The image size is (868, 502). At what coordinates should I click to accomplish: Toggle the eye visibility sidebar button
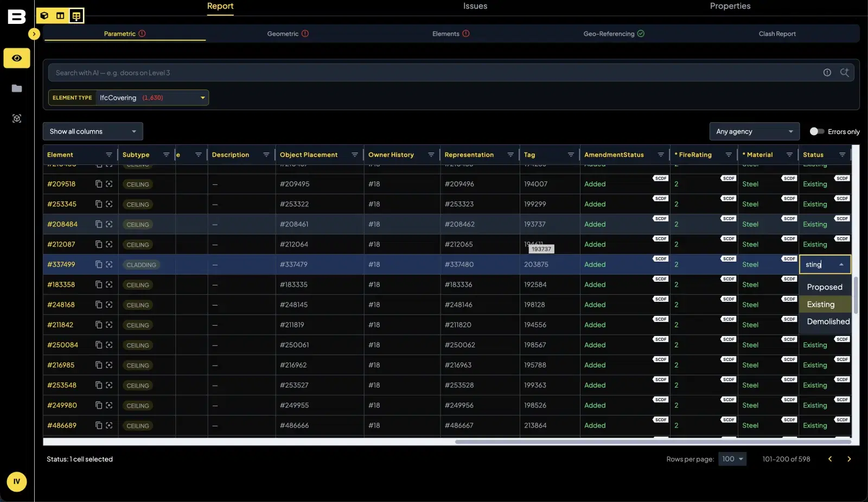[x=17, y=58]
